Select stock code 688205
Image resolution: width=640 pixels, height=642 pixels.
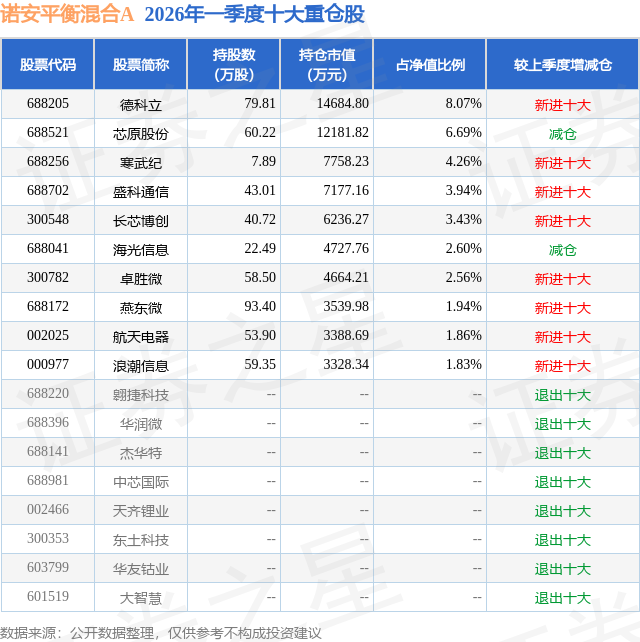click(48, 103)
